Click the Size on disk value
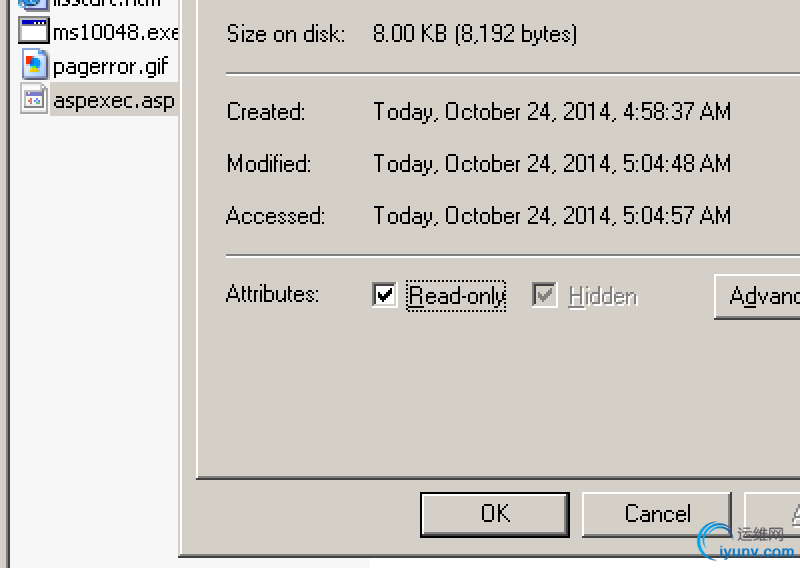800x568 pixels. click(475, 34)
